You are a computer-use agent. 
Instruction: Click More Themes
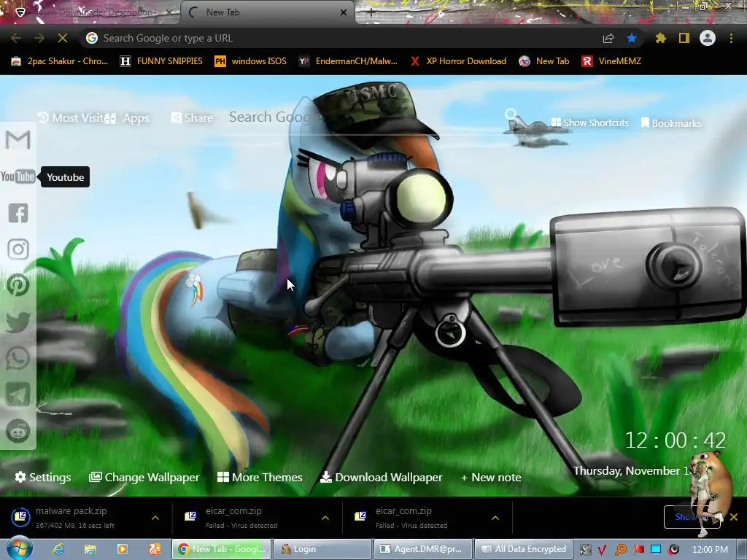260,477
